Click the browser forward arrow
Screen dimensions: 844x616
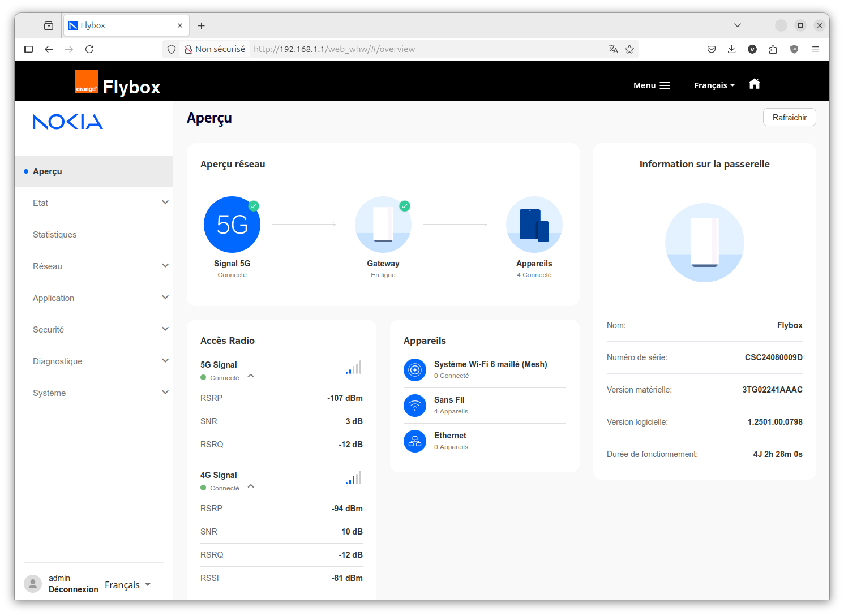(69, 49)
